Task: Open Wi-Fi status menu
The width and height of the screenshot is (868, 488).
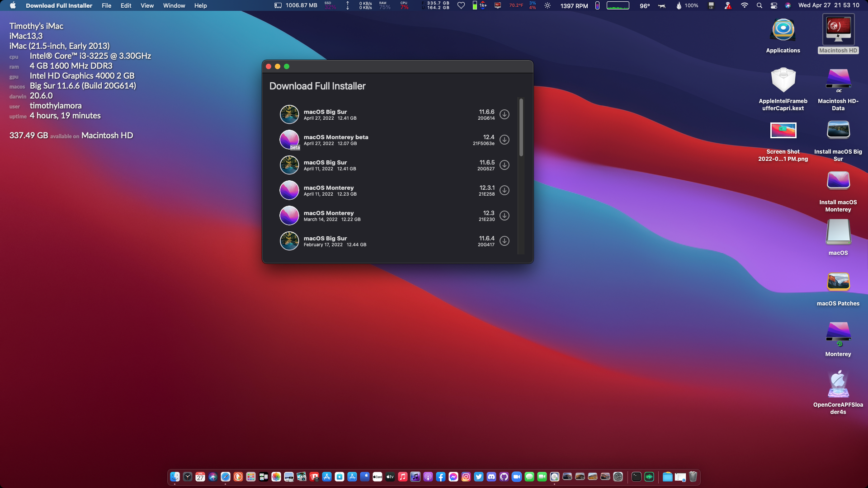Action: 744,5
